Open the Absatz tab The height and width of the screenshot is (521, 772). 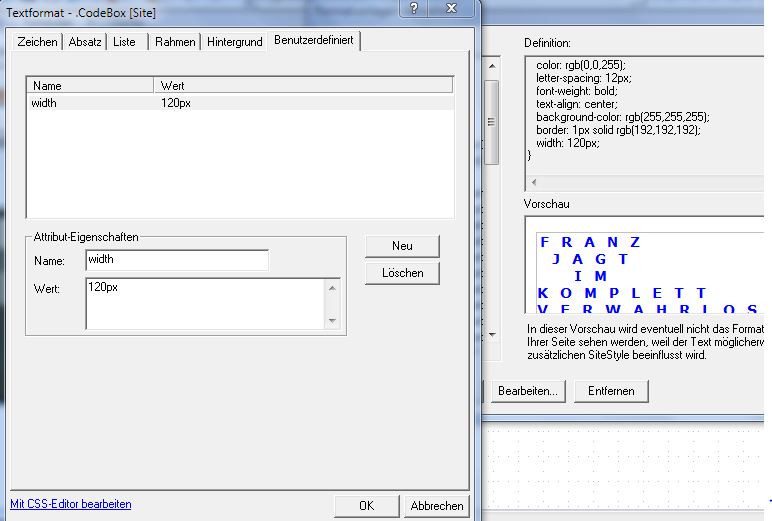(x=85, y=42)
